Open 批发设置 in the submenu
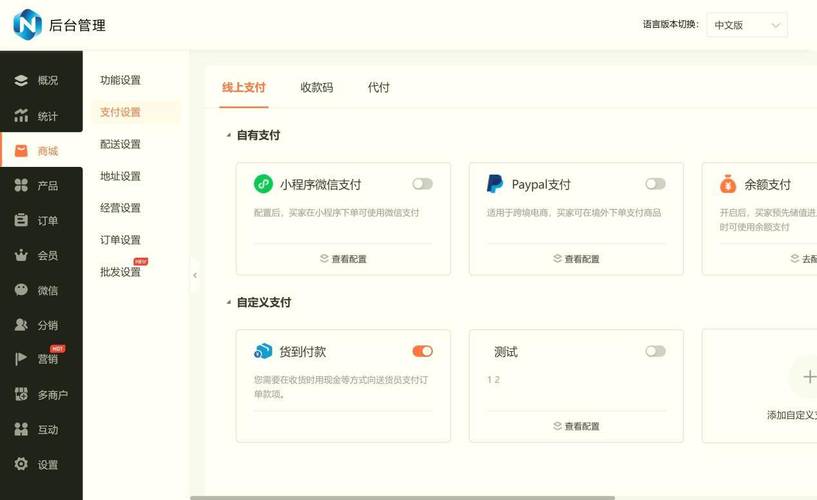This screenshot has width=817, height=500. coord(120,272)
